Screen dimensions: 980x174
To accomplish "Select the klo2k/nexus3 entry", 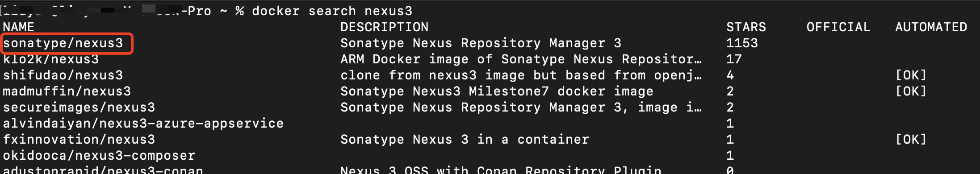I will [x=50, y=59].
